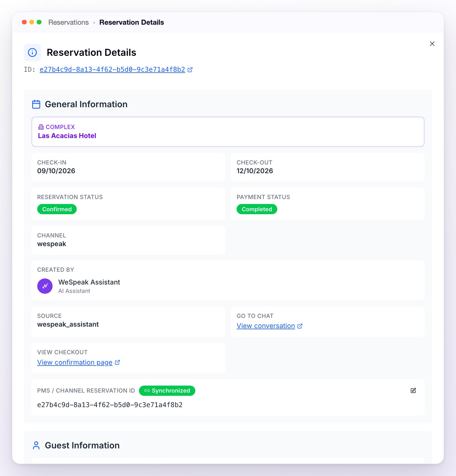Close the reservation details panel with X
This screenshot has width=456, height=476.
coord(432,44)
